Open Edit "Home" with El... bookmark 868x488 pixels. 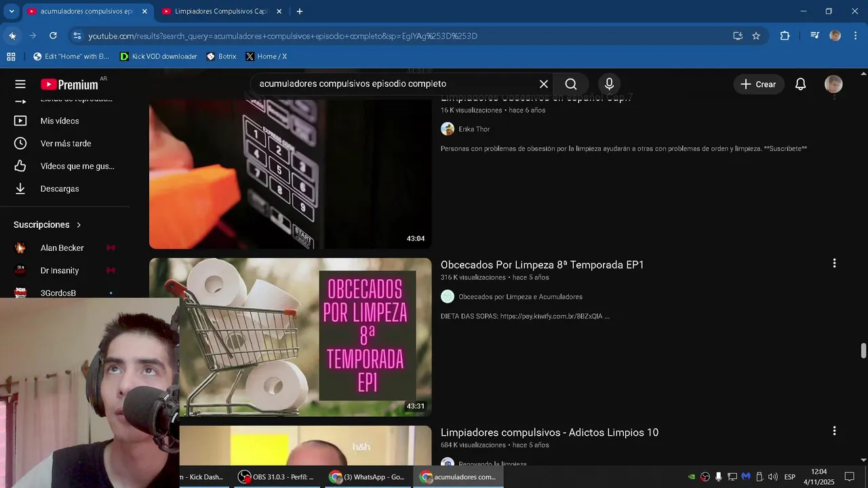coord(71,57)
